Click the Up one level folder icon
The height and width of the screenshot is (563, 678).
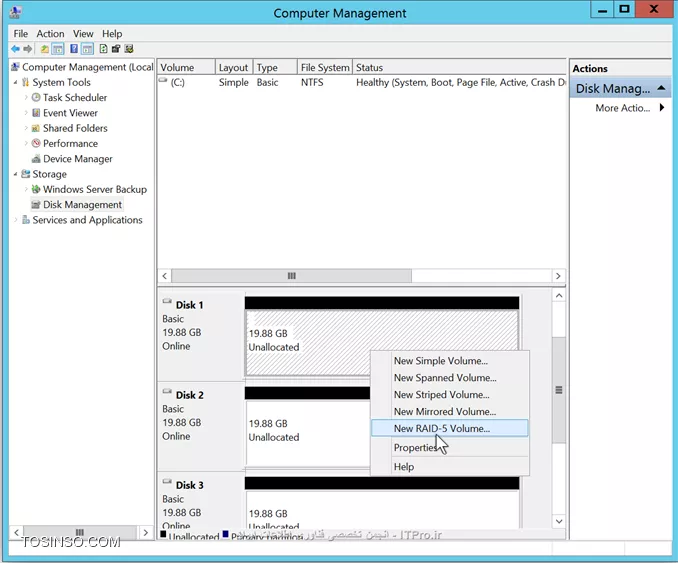click(x=45, y=49)
